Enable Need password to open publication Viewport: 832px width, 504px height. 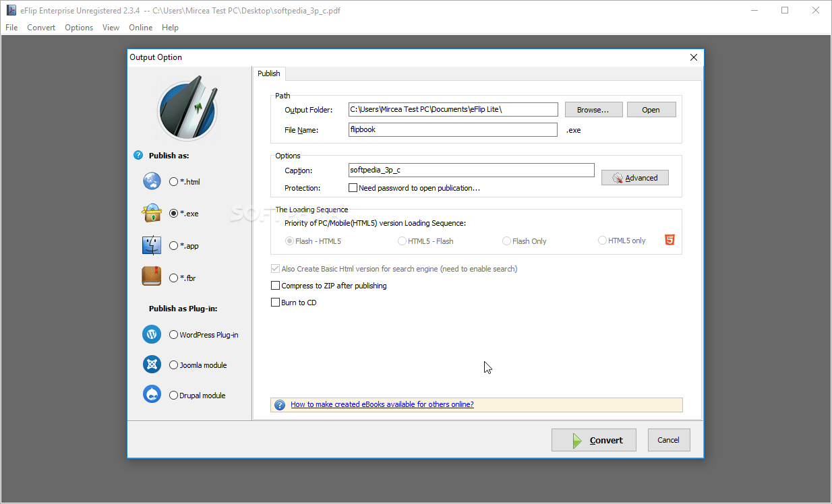(353, 188)
